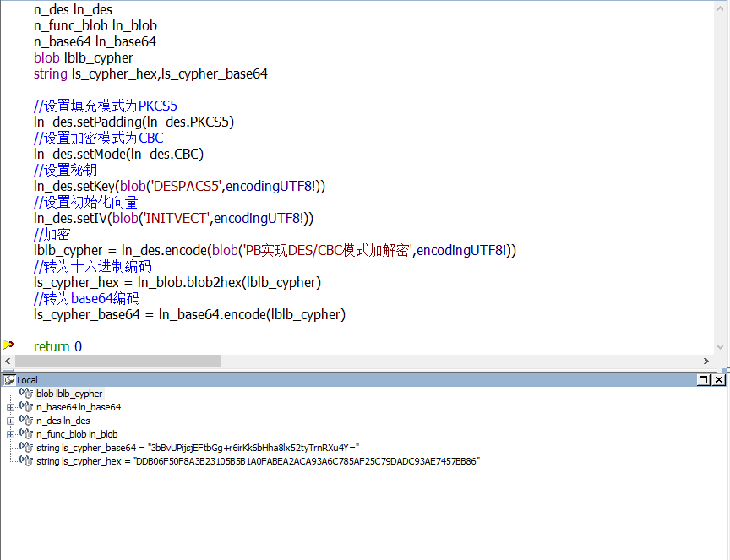Select the n_des ln_des row in Local
730x560 pixels.
coord(63,421)
